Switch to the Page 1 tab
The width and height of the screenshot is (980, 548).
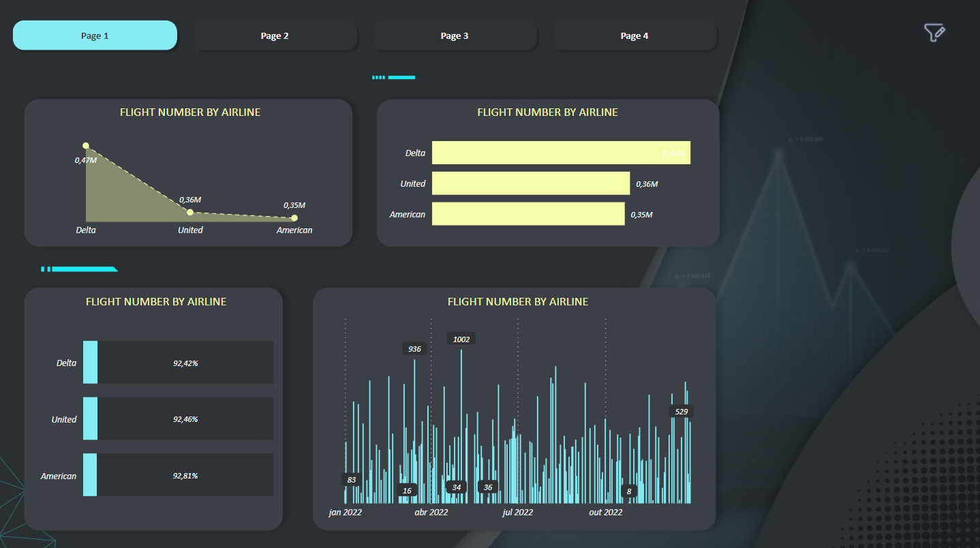click(95, 35)
